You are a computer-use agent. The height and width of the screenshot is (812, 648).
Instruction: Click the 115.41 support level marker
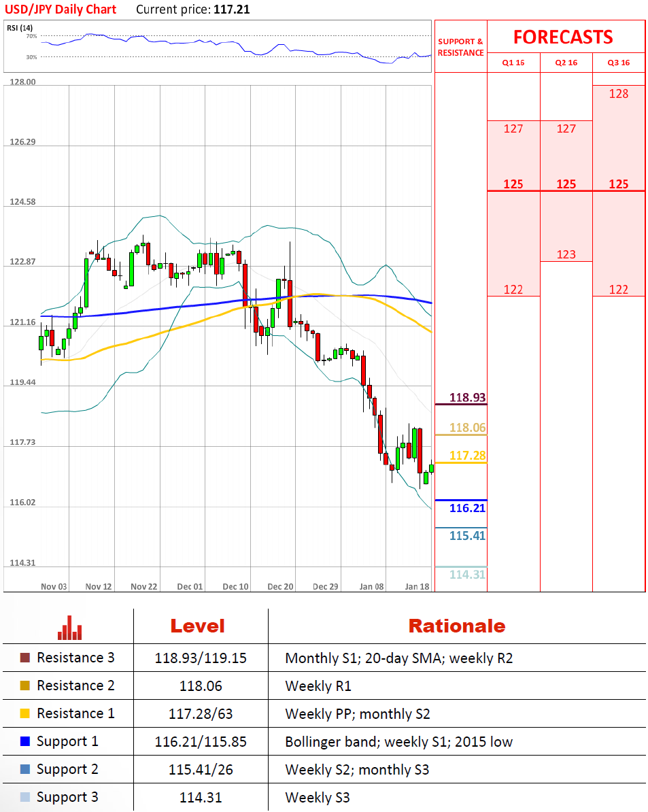(467, 536)
